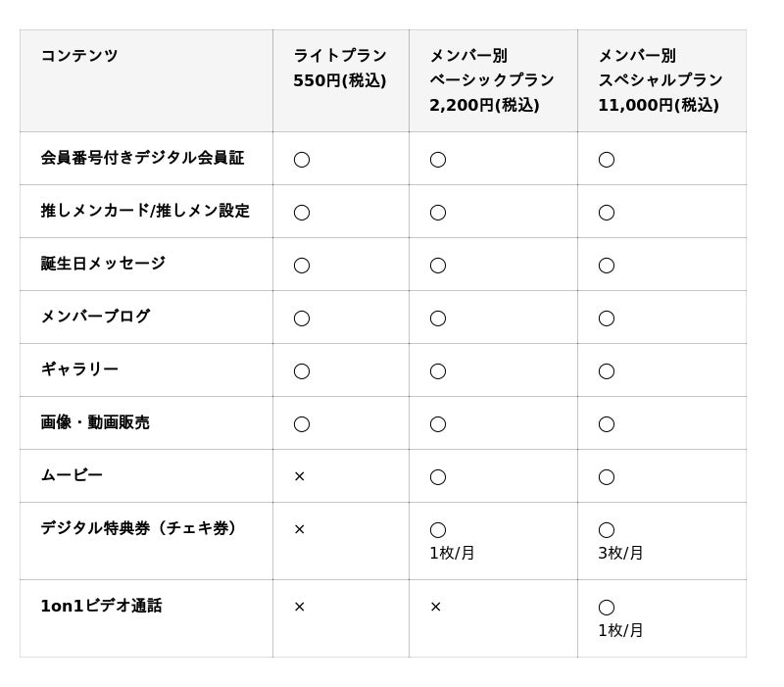Click the circle for ライトプラン 会員番号付きデジタル会員証
Viewport: 784px width, 687px height.
tap(302, 159)
